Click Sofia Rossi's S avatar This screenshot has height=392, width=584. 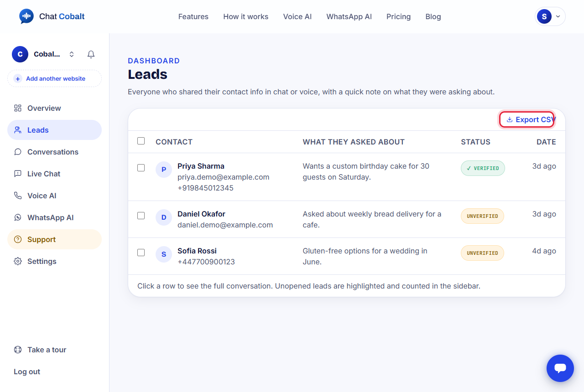click(x=164, y=254)
